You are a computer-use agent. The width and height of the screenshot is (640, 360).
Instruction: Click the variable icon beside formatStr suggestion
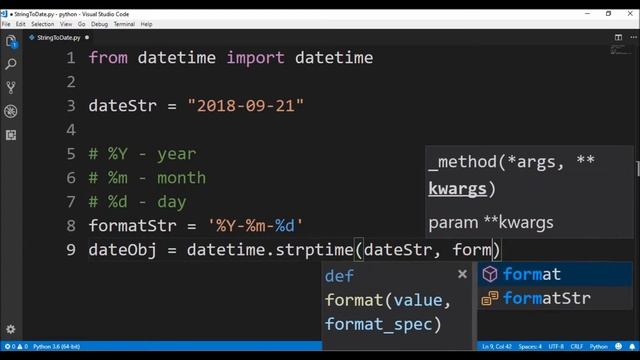(490, 298)
